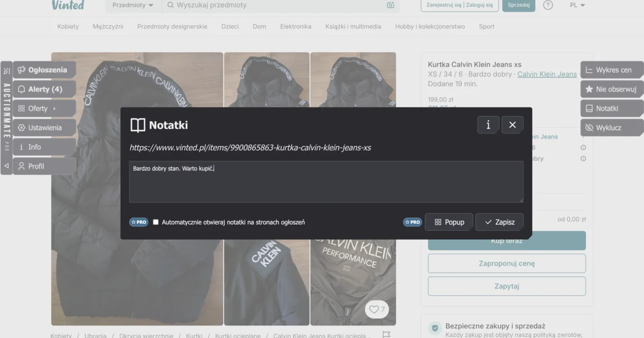The height and width of the screenshot is (338, 644).
Task: Click the info circle icon beside condition row
Action: tap(583, 159)
